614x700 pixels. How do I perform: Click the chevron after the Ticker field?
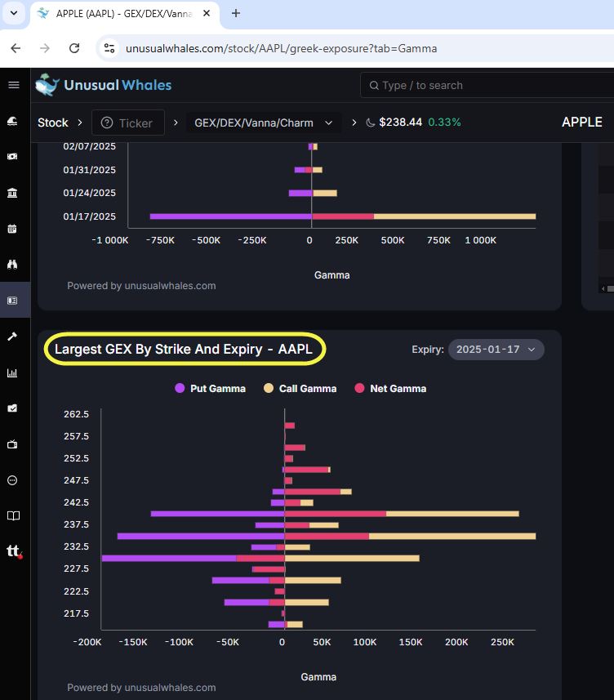pos(176,123)
